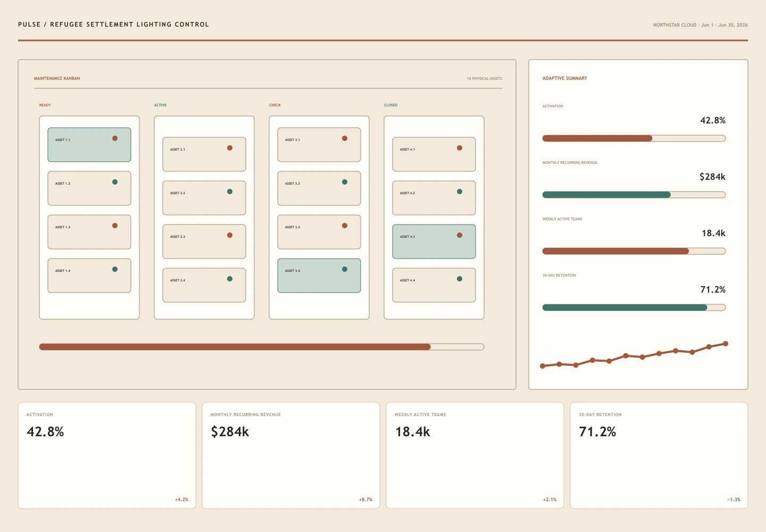The width and height of the screenshot is (766, 532).
Task: Open the highlighted Asset 4.3 card
Action: click(434, 242)
